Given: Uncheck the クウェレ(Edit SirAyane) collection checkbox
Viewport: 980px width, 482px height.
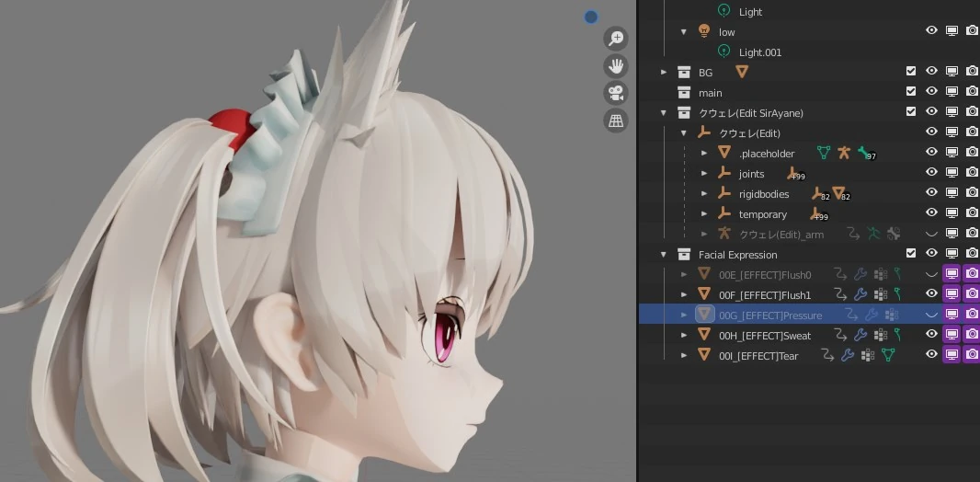Looking at the screenshot, I should tap(911, 111).
